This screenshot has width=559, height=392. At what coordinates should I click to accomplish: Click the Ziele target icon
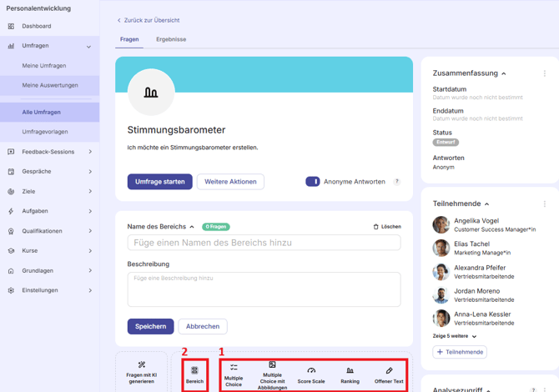pos(11,192)
